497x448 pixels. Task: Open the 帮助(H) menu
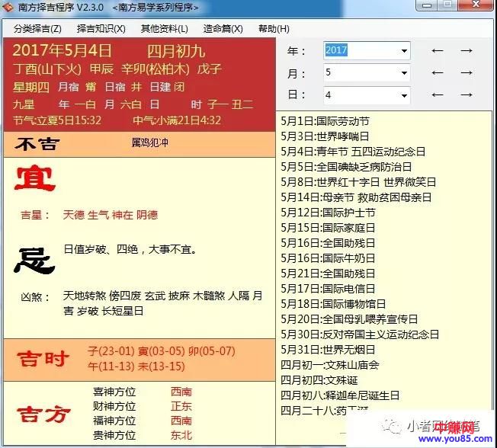click(274, 29)
